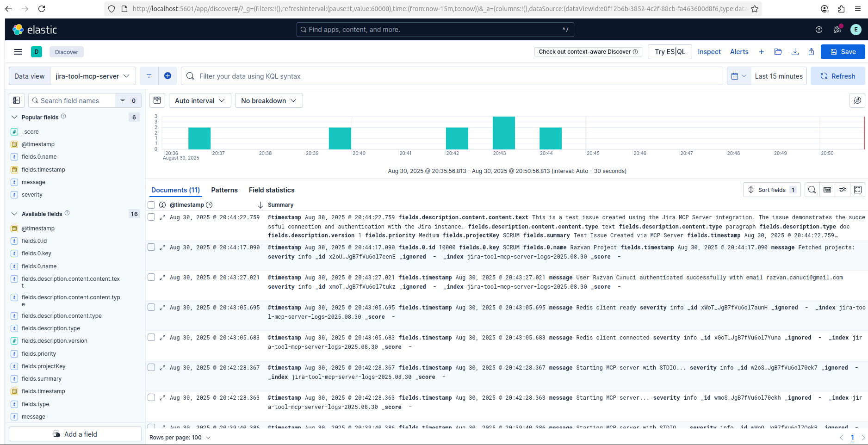The height and width of the screenshot is (445, 868).
Task: Switch to the Patterns tab
Action: (x=224, y=190)
